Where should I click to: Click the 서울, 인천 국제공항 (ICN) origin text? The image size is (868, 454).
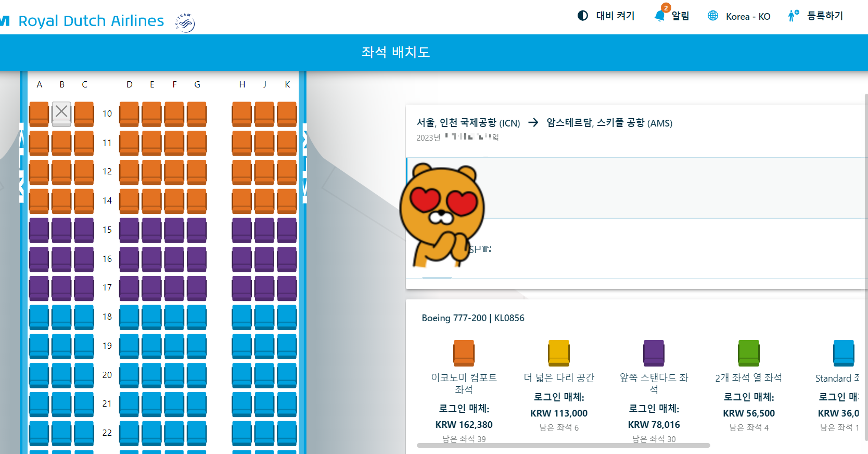[468, 123]
